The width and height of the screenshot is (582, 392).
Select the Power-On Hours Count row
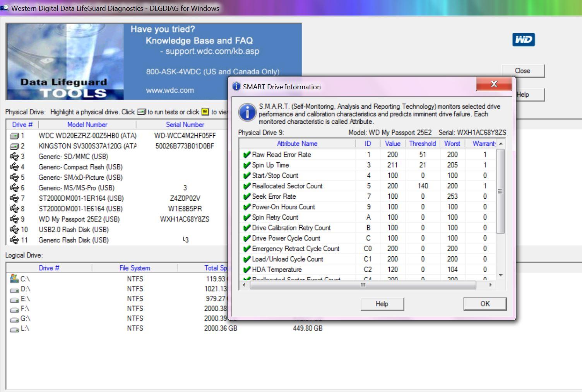tap(368, 207)
